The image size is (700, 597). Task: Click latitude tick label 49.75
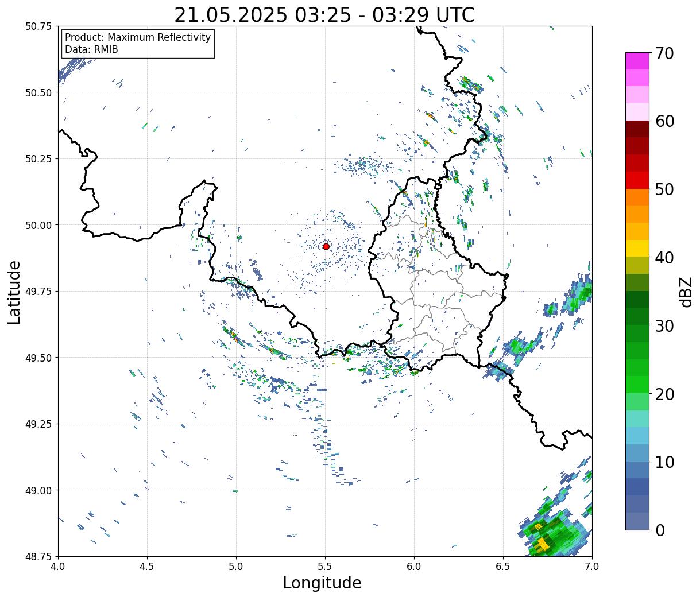tap(38, 292)
